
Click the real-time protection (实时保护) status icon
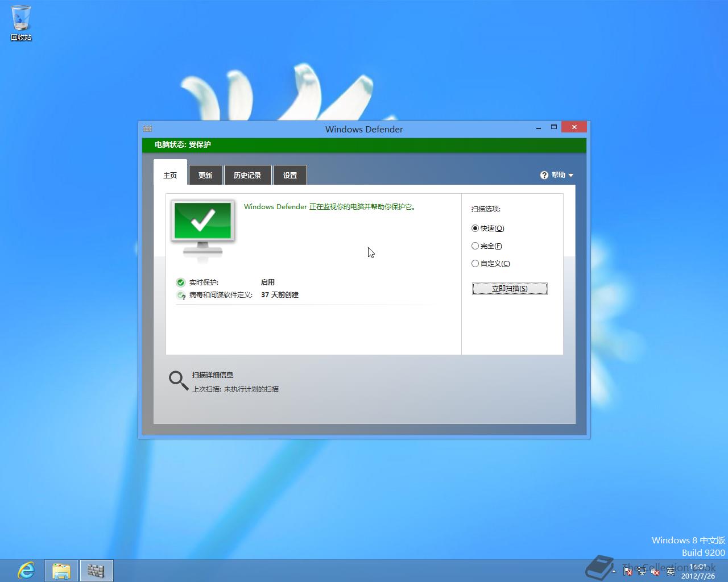tap(181, 282)
